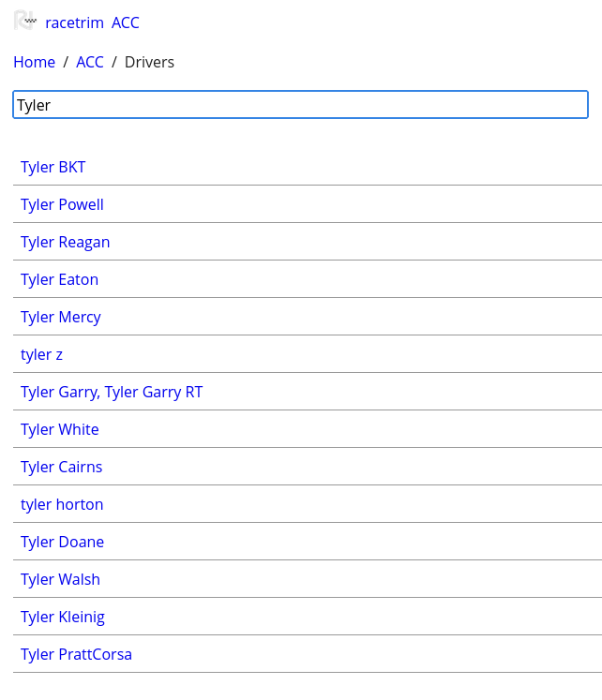Focus the driver search field containing Tyler
Screen dimensions: 602x700
coord(301,105)
